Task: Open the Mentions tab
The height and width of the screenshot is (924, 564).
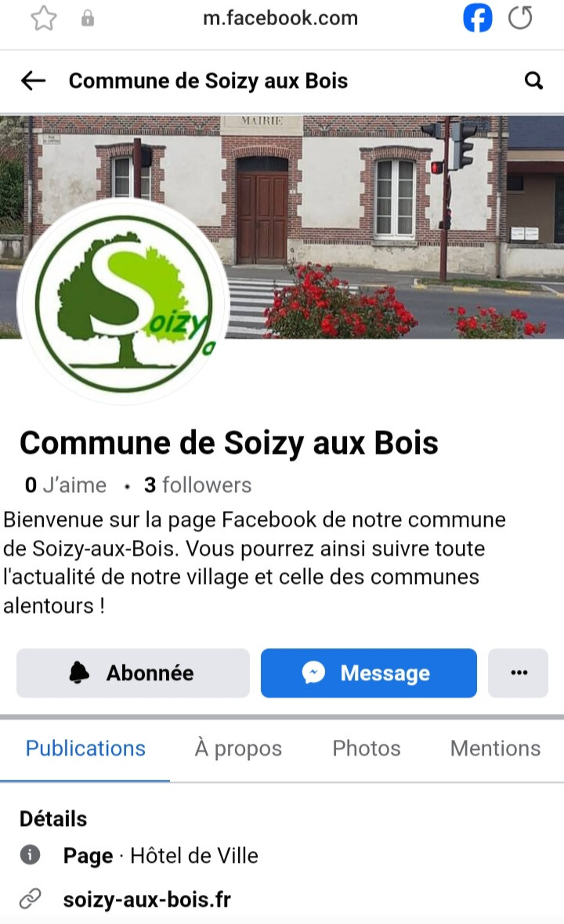Action: coord(495,748)
